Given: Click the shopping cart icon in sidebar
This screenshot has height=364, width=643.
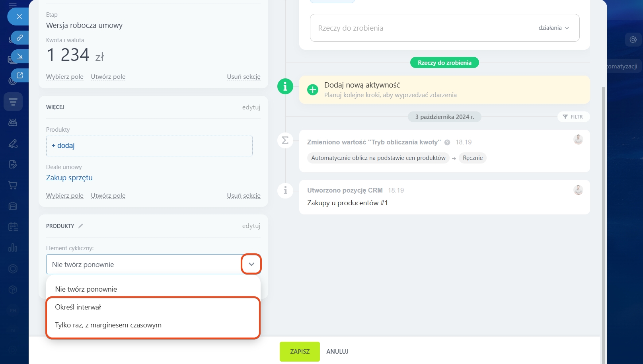Looking at the screenshot, I should (13, 185).
